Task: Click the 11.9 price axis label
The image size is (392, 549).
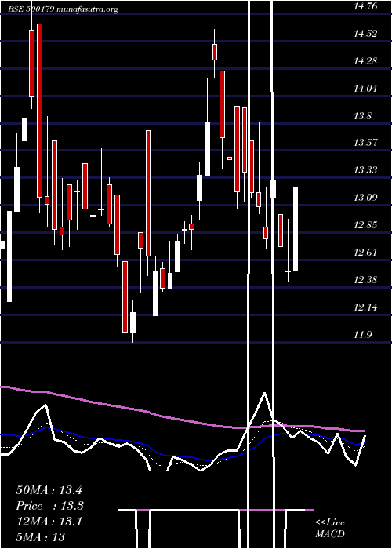Action: click(x=362, y=334)
